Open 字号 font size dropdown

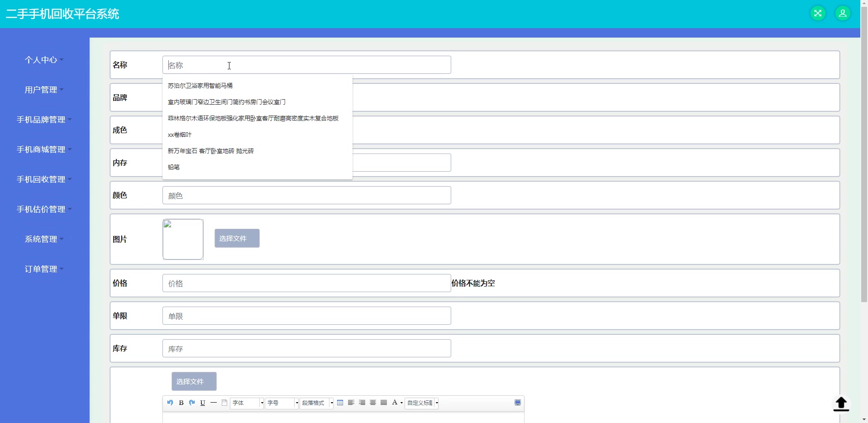282,403
